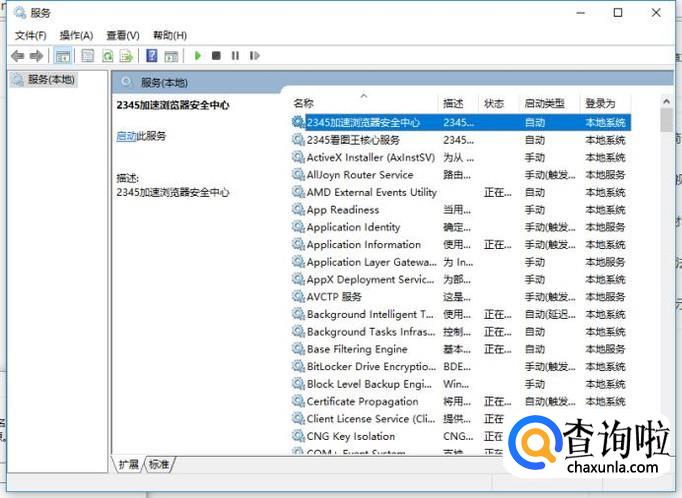This screenshot has width=682, height=498.
Task: Toggle the action pane toolbar icon
Action: pyautogui.click(x=171, y=56)
